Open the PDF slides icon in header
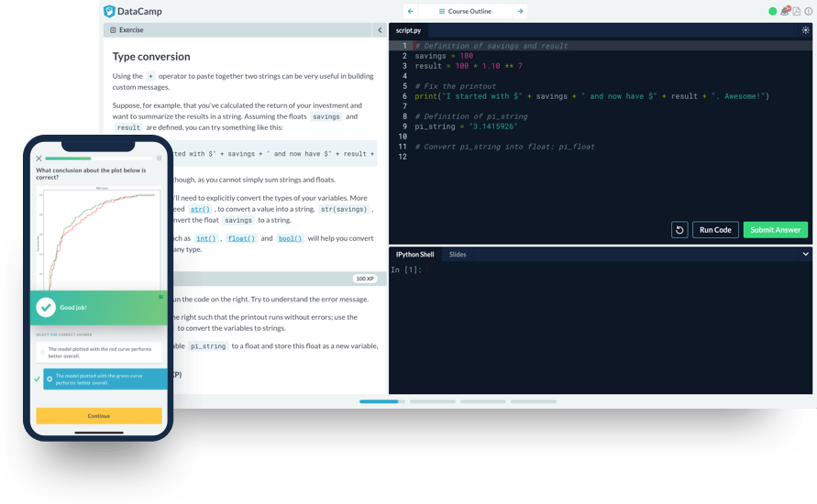The height and width of the screenshot is (504, 817). coord(797,11)
